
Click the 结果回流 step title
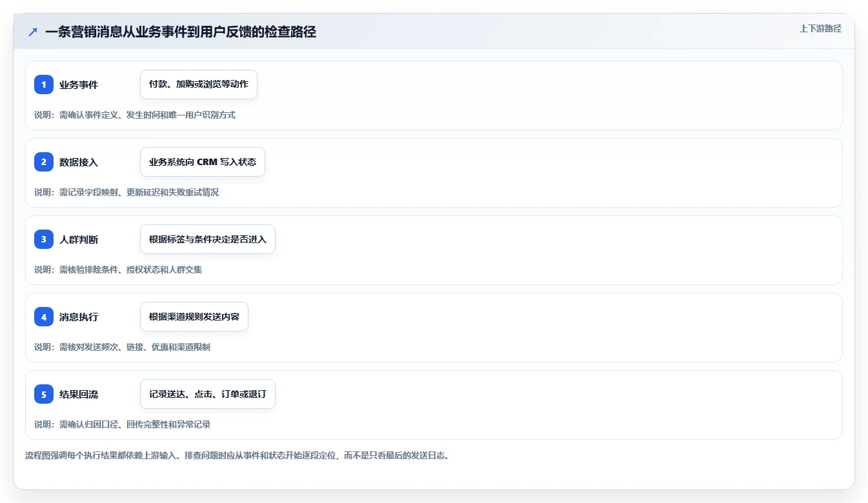pos(79,394)
